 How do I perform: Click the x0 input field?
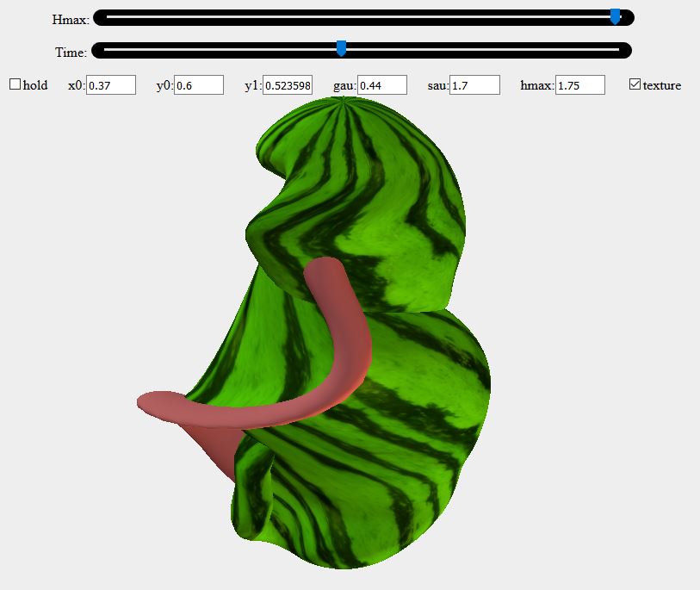pyautogui.click(x=111, y=84)
